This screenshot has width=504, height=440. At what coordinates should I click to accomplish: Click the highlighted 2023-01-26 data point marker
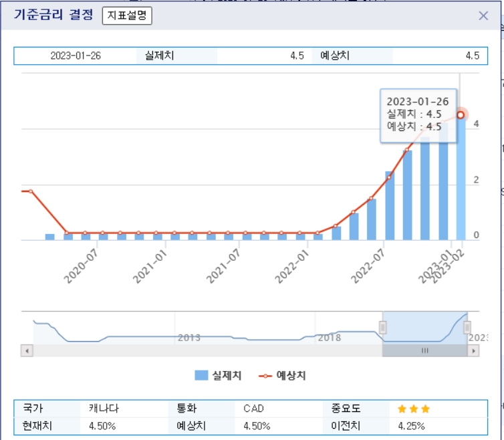(x=461, y=115)
